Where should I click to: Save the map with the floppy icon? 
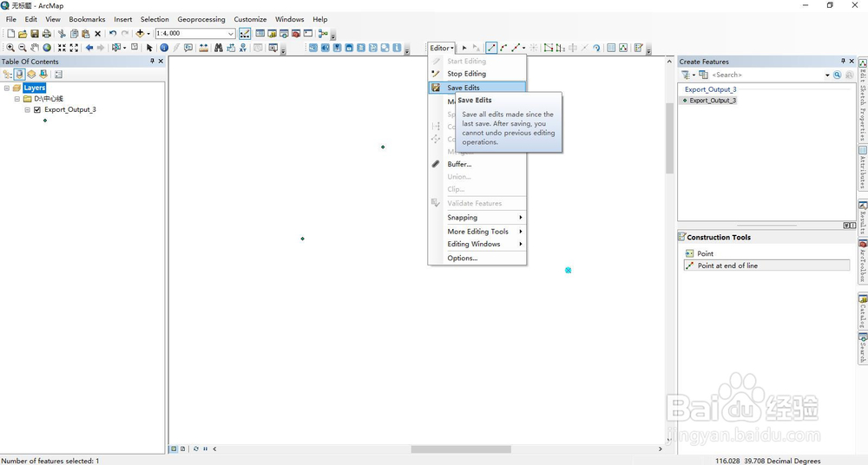(35, 34)
